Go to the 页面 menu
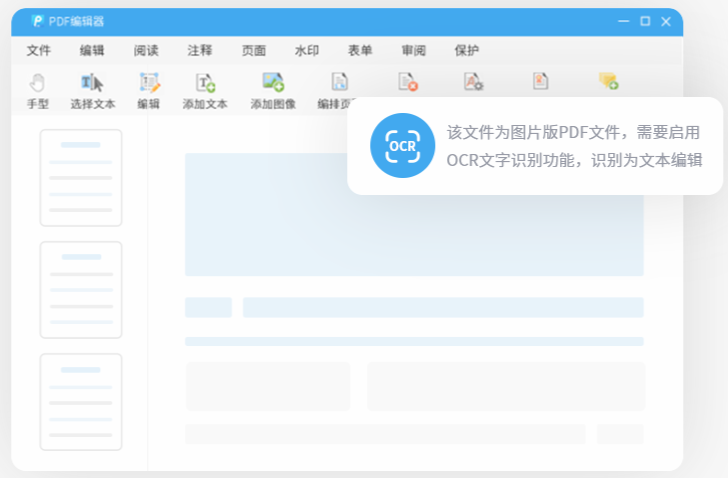 pyautogui.click(x=254, y=51)
